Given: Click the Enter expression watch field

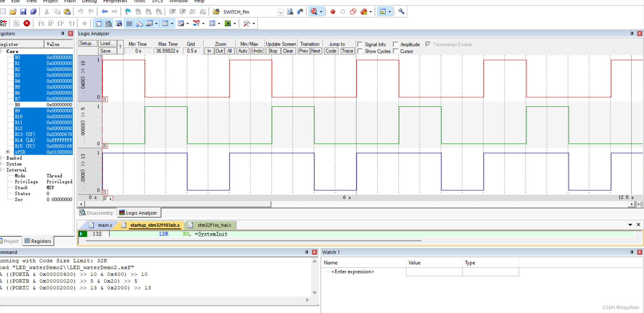Looking at the screenshot, I should click(353, 272).
